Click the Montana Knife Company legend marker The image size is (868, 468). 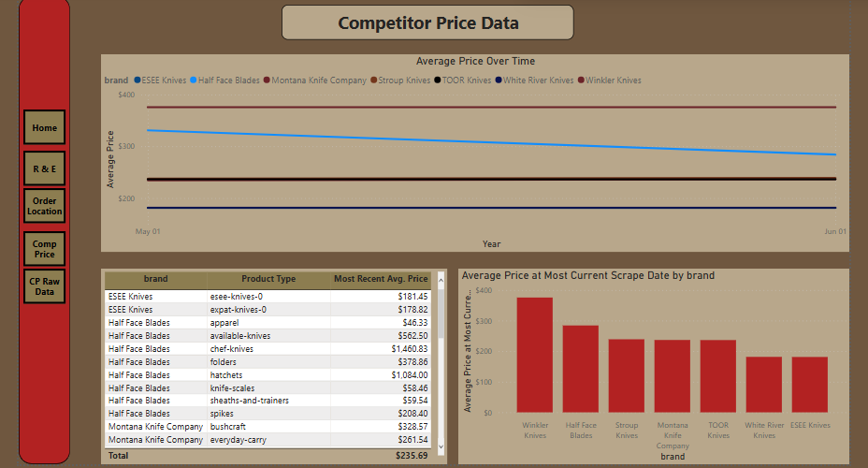pos(267,80)
